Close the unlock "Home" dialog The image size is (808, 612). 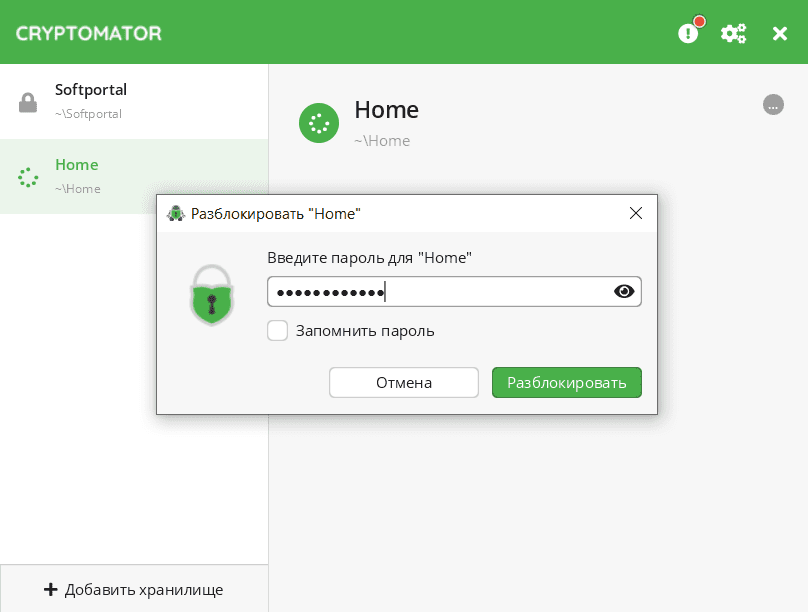coord(635,213)
